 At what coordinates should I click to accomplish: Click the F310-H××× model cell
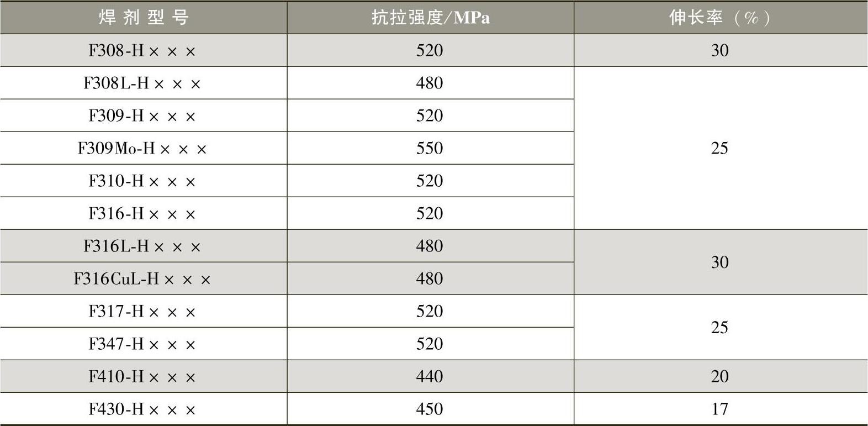(142, 181)
